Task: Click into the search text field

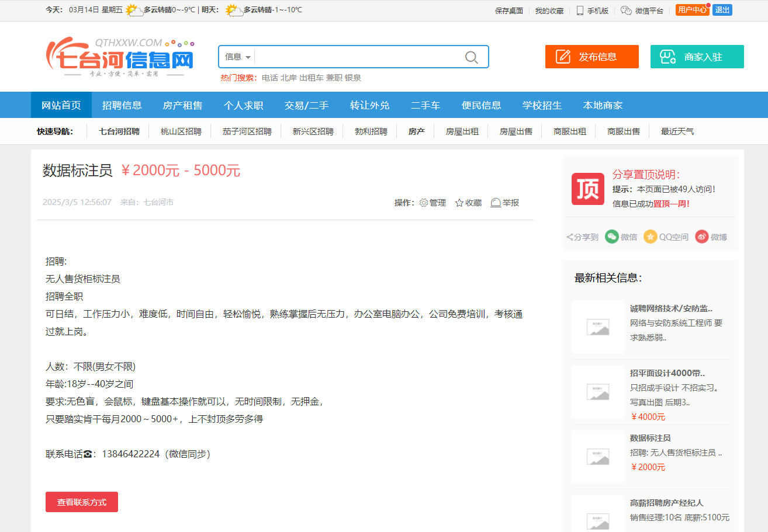Action: [x=357, y=57]
